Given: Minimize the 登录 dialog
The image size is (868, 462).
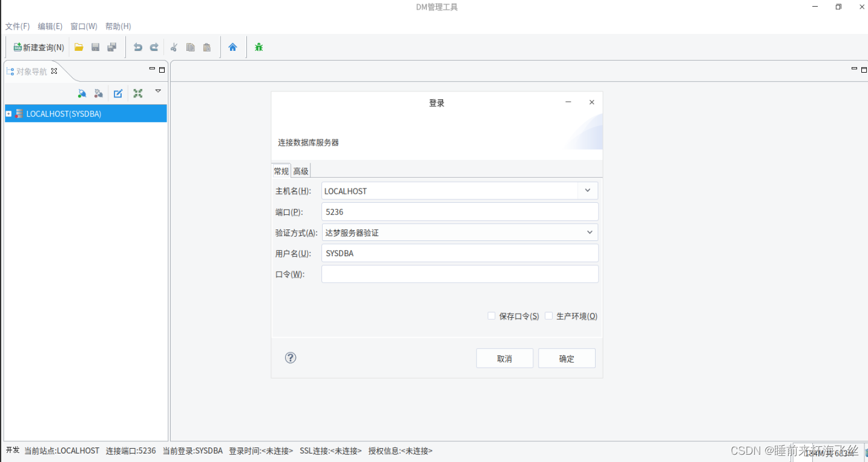Looking at the screenshot, I should (568, 102).
